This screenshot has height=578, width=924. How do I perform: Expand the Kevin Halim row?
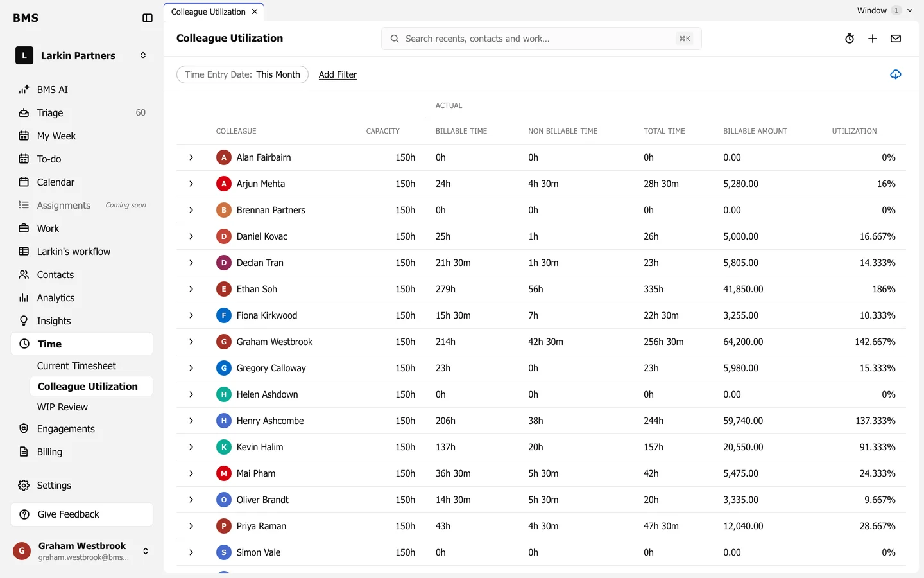(x=191, y=447)
